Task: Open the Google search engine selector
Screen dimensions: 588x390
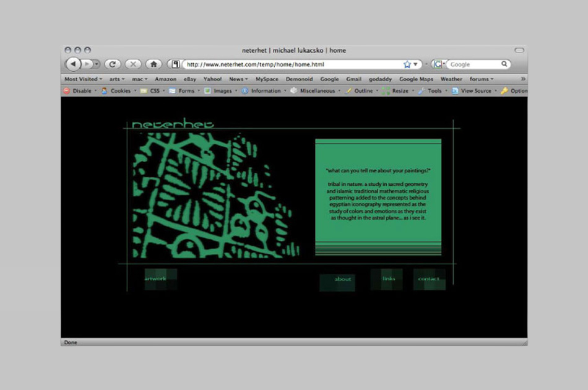Action: [439, 64]
